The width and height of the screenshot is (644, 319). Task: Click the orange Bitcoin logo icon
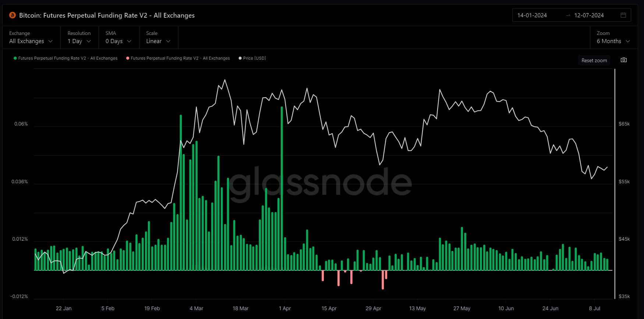point(12,15)
